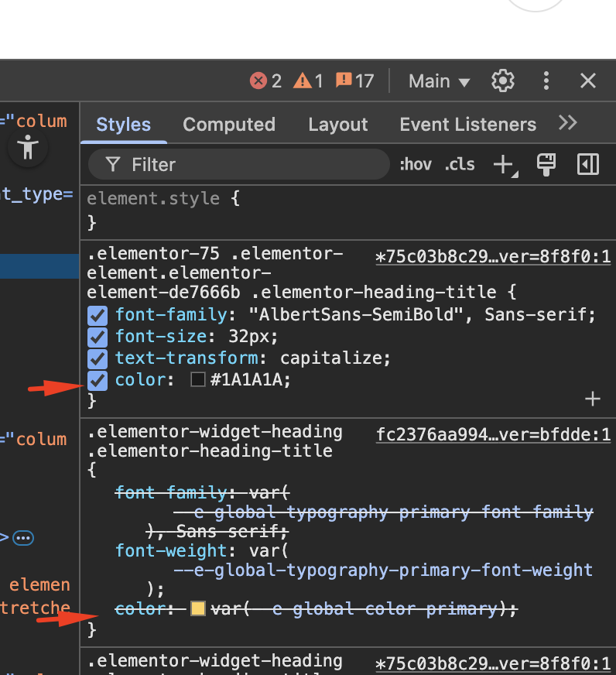The image size is (616, 675).
Task: Click the orange warnings triangle icon
Action: (302, 81)
